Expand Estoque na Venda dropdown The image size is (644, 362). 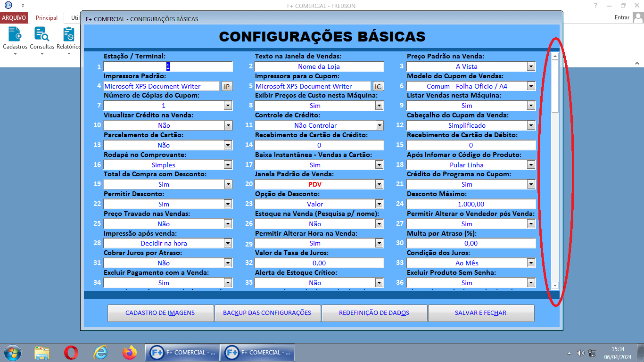[x=380, y=224]
